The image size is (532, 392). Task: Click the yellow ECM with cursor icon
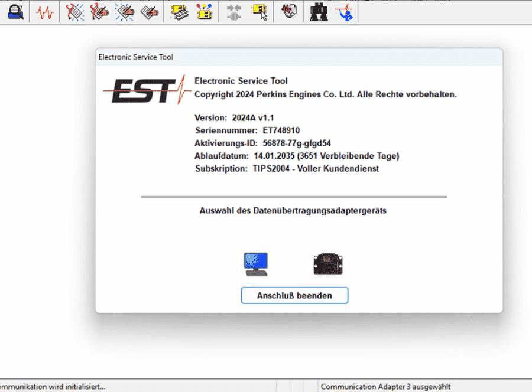coord(259,12)
